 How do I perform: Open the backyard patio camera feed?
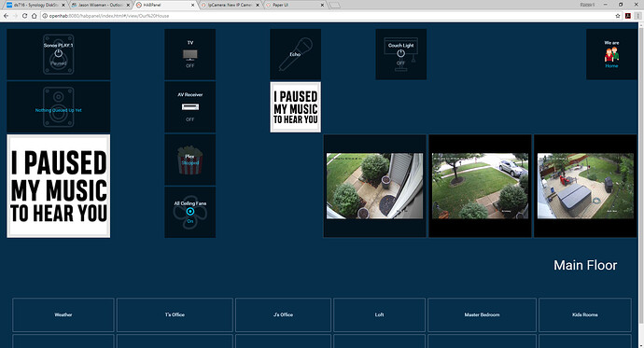pyautogui.click(x=585, y=186)
